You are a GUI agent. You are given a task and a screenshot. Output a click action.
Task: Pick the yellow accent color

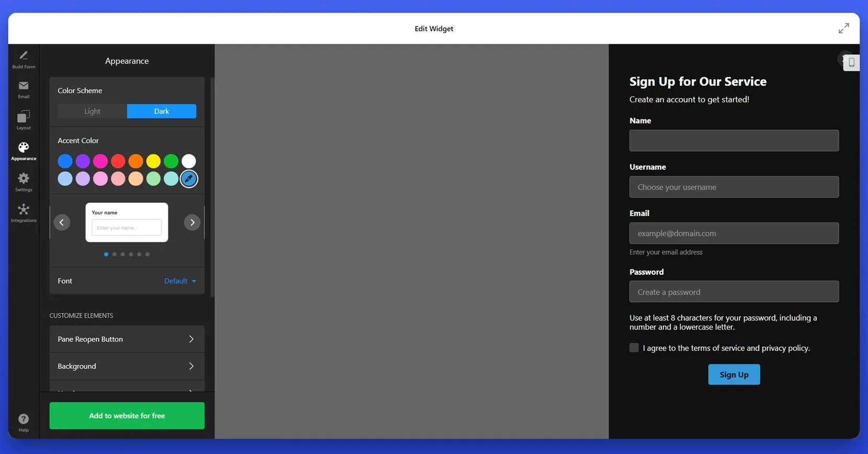[x=153, y=161]
